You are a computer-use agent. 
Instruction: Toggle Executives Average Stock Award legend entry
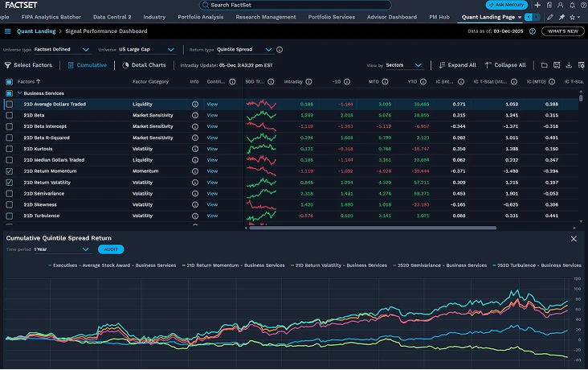coord(112,265)
